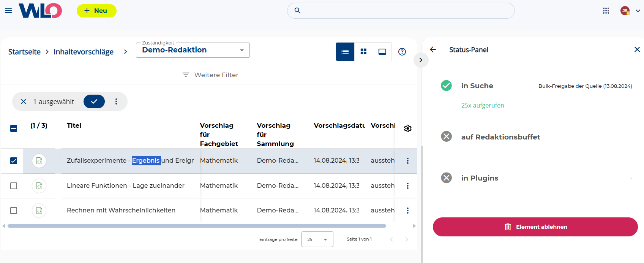
Task: Open the table column settings gear
Action: coord(408,128)
